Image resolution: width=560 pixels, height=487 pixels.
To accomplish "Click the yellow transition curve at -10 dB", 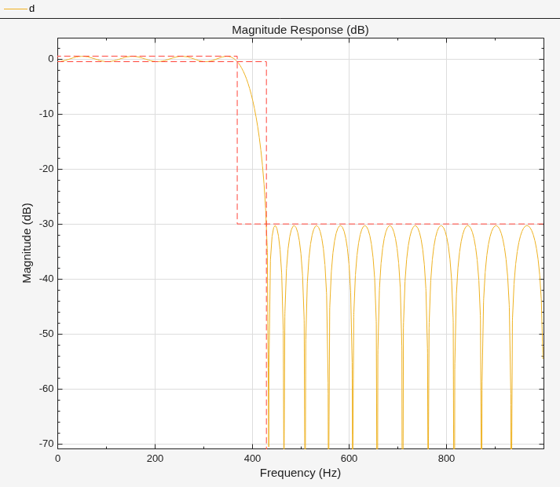I will coord(255,114).
